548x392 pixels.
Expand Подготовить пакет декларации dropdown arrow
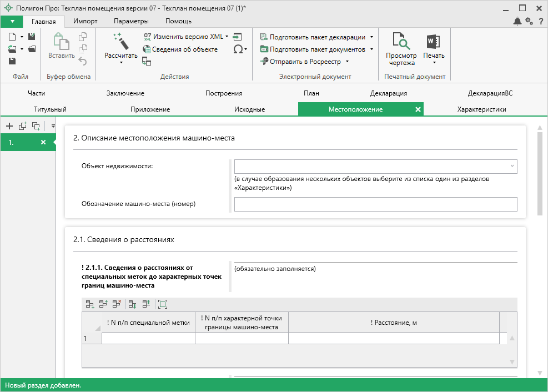tap(371, 37)
